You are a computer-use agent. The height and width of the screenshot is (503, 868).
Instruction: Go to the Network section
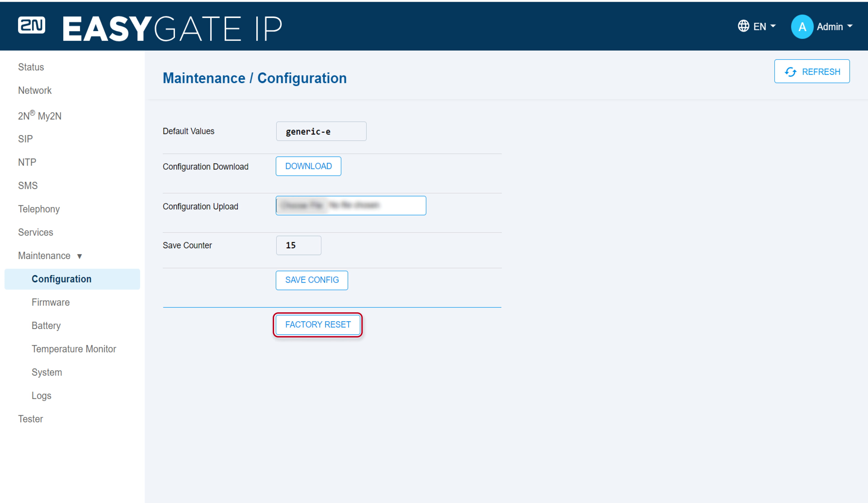coord(35,90)
